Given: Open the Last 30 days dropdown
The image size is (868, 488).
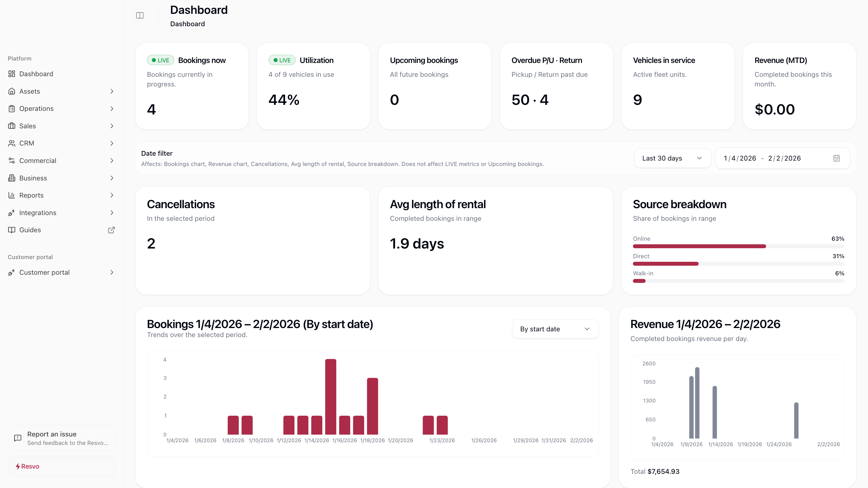Looking at the screenshot, I should [x=673, y=158].
